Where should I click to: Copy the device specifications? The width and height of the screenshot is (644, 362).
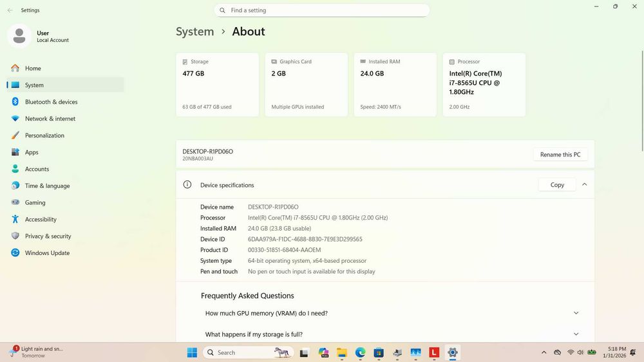(x=557, y=185)
